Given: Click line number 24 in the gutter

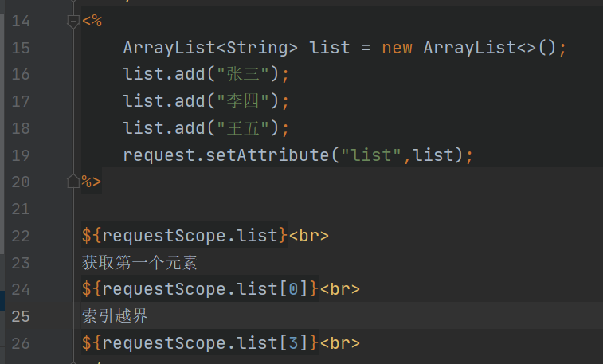Looking at the screenshot, I should 21,289.
